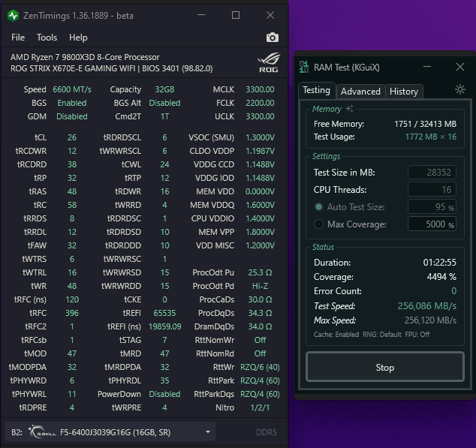Screen dimensions: 476x448
Task: Click the tREFI (ns) value 19859.09
Action: 164,326
